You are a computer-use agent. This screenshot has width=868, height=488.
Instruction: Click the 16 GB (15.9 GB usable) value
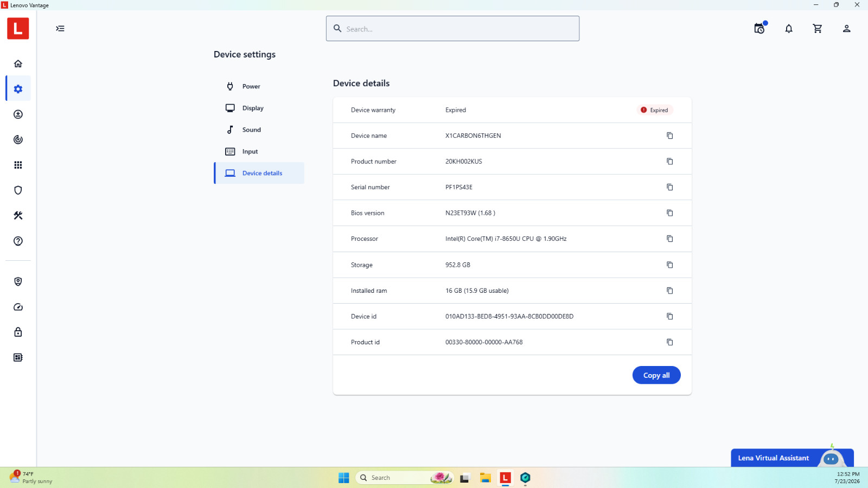tap(477, 291)
